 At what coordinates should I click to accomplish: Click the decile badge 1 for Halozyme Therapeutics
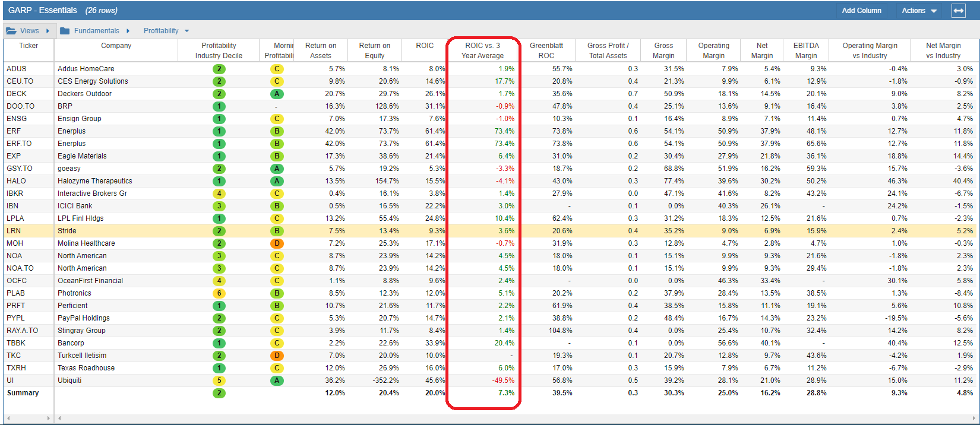tap(219, 181)
